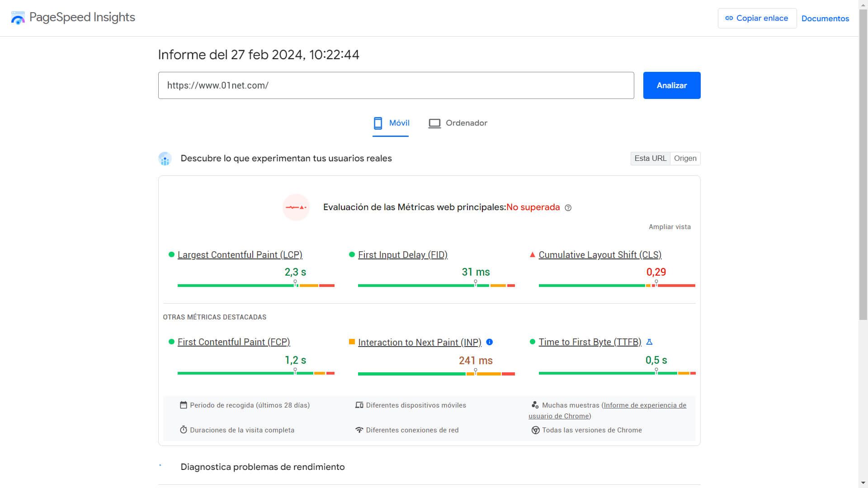Open Cumulative Layout Shift (CLS) link
This screenshot has height=488, width=868.
point(600,255)
